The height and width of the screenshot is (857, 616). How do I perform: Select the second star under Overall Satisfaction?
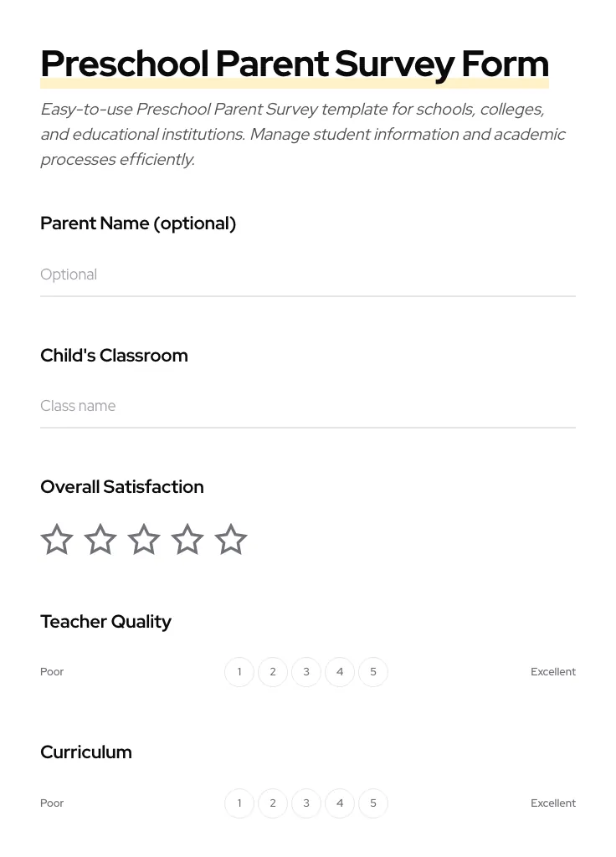tap(100, 539)
